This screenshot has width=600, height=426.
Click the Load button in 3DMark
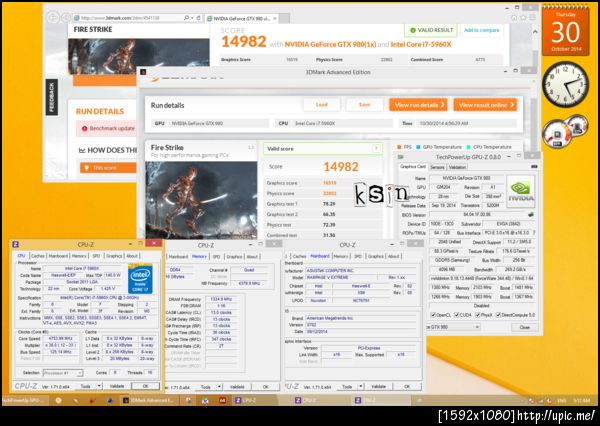click(x=321, y=105)
